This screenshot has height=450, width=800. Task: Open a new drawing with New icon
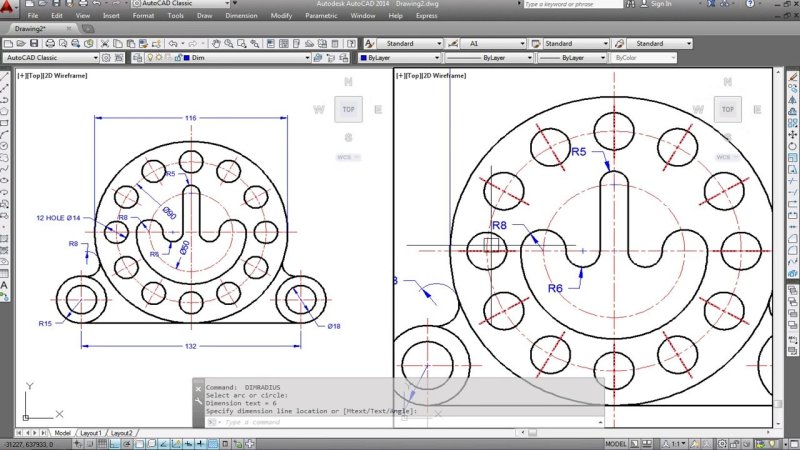[x=8, y=44]
